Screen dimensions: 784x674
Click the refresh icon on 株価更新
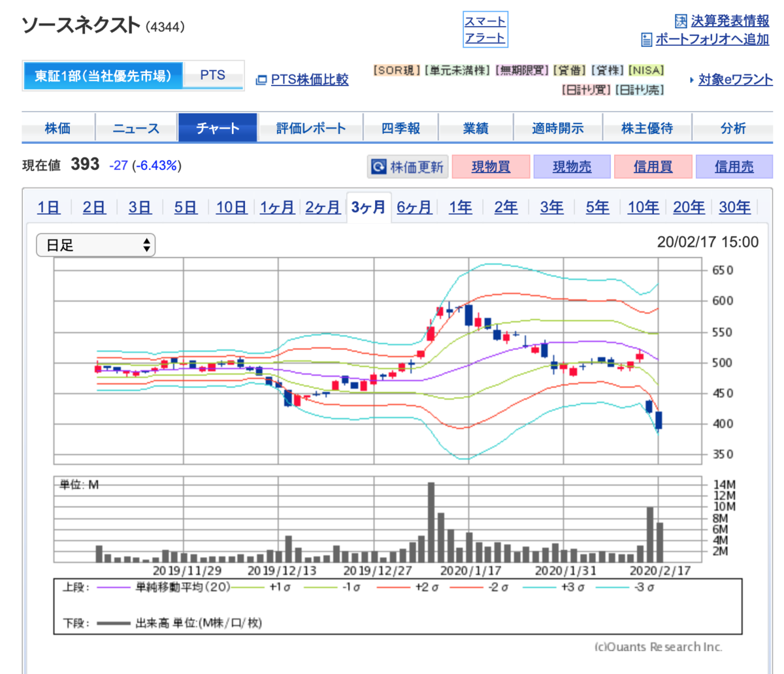click(378, 167)
